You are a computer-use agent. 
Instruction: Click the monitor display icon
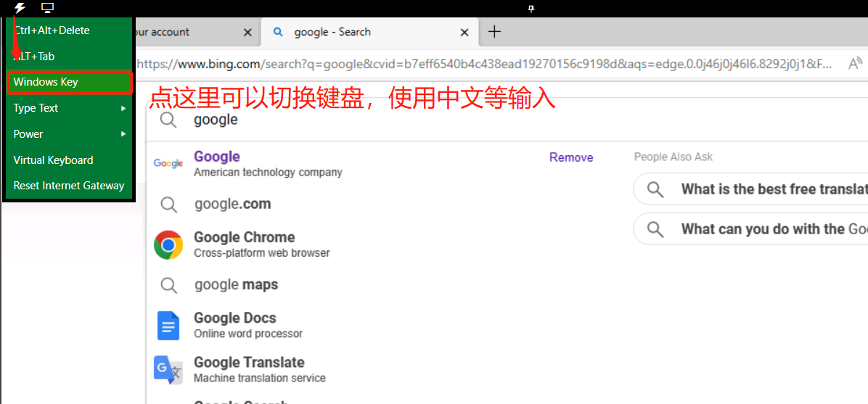48,8
